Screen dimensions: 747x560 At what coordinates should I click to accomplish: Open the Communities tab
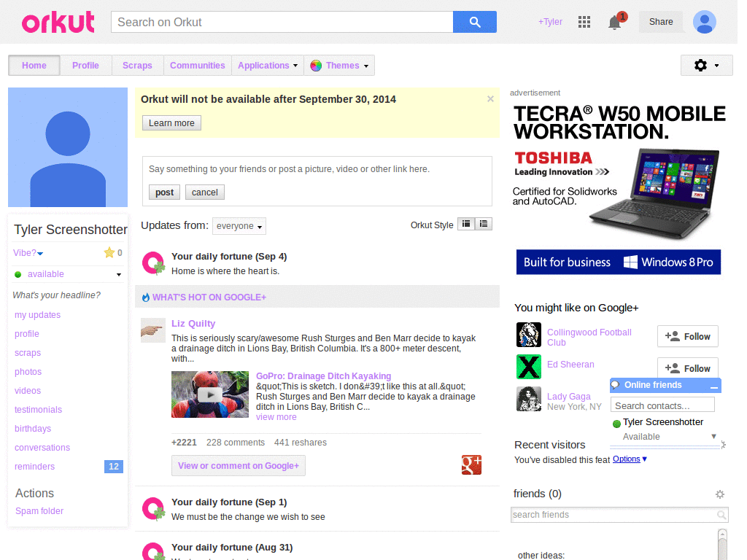[197, 65]
